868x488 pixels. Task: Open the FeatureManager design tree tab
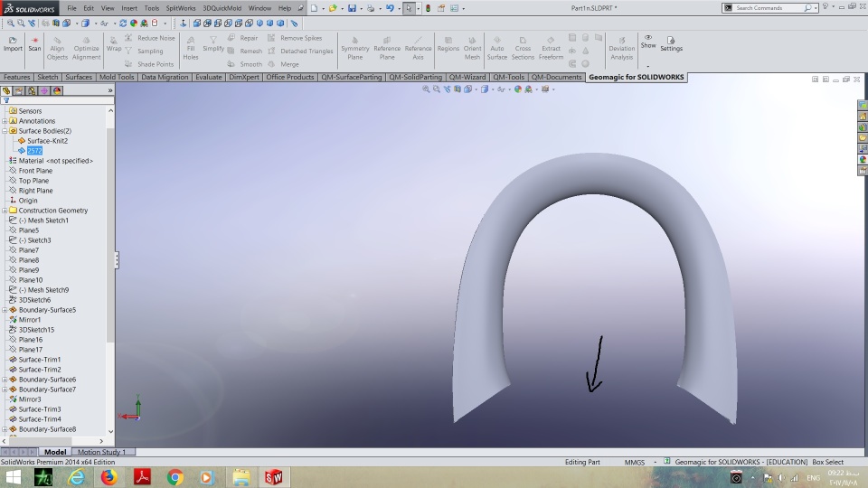[x=6, y=90]
